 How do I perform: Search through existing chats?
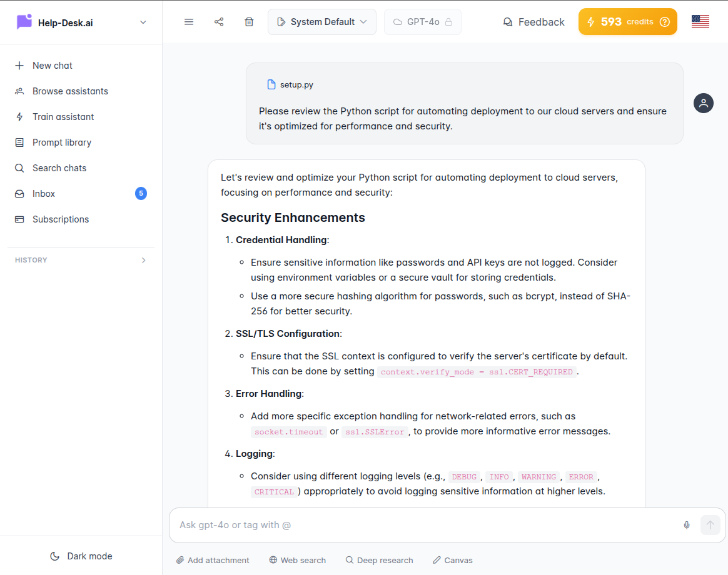coord(58,167)
